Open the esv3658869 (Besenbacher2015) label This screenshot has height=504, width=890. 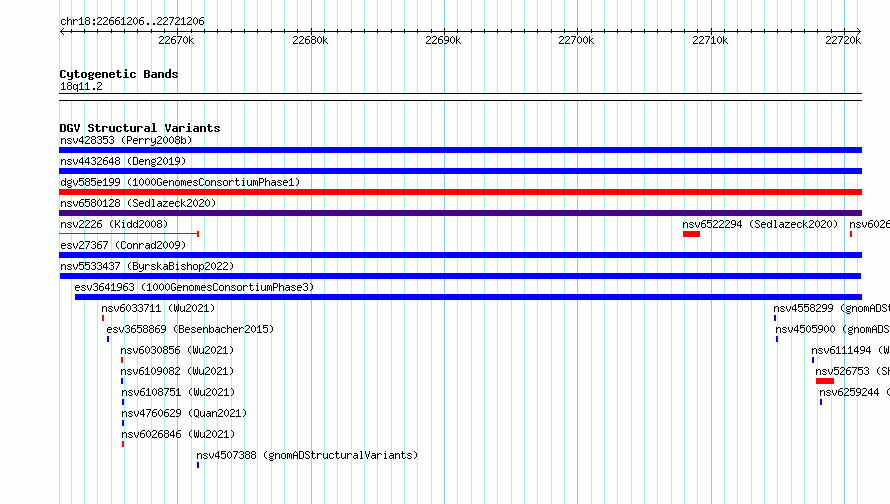coord(190,329)
